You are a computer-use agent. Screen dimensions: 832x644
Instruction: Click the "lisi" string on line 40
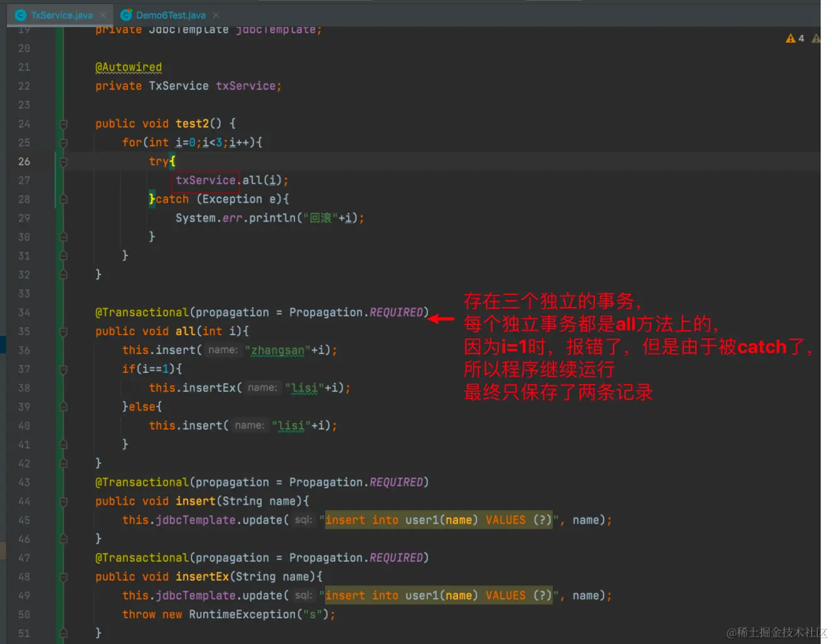(x=291, y=426)
